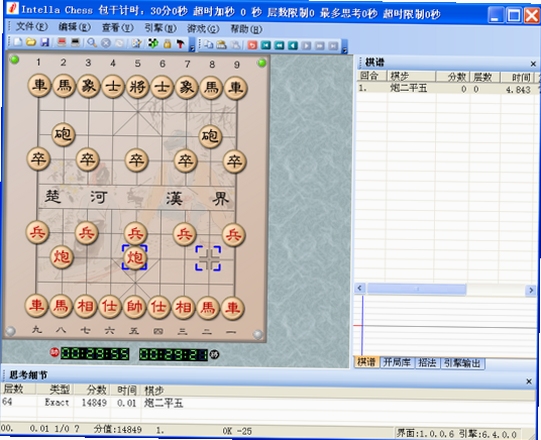Select the red 帥 king piece
Image resolution: width=541 pixels, height=440 pixels.
[x=134, y=306]
